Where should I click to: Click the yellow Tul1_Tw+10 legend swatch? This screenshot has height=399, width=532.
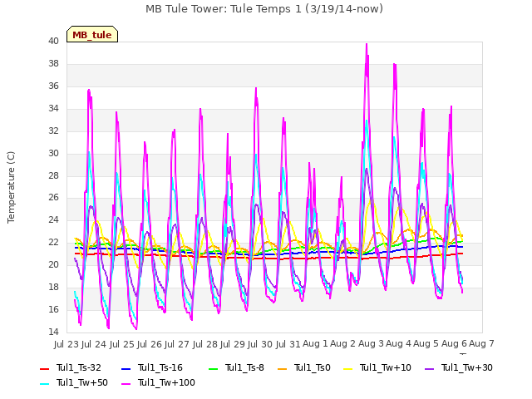pos(347,368)
